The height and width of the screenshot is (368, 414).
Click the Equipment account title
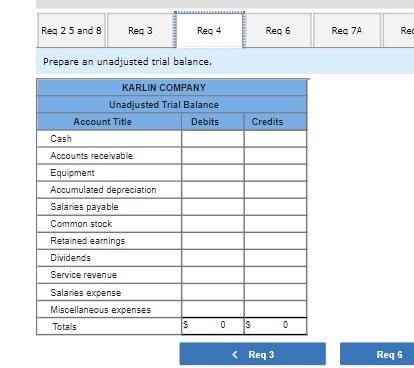point(72,173)
